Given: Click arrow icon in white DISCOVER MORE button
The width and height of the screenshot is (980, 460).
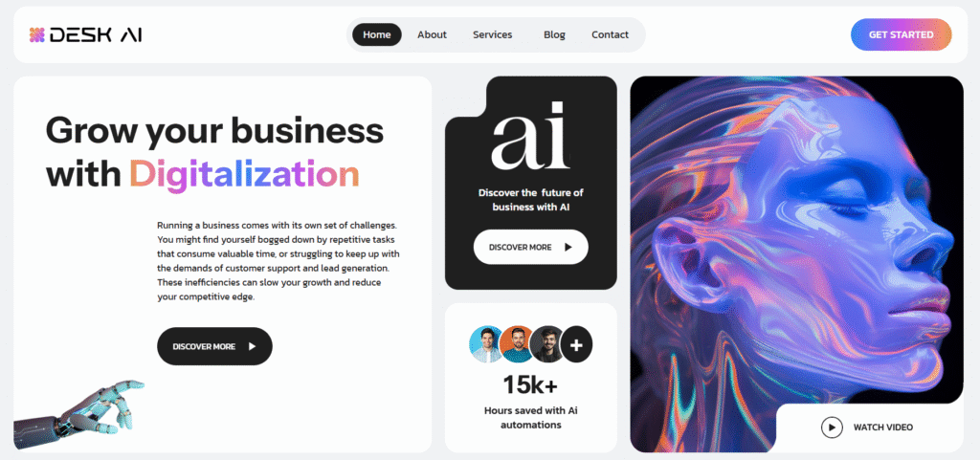Looking at the screenshot, I should pos(568,247).
